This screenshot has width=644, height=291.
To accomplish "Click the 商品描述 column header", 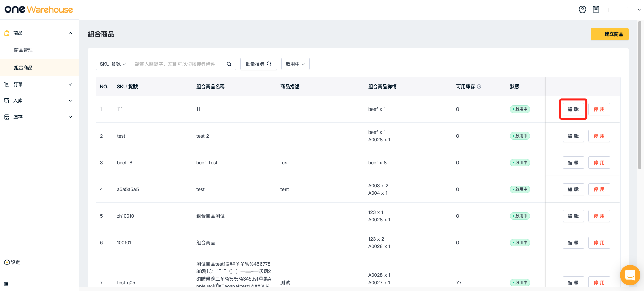I will [x=290, y=87].
